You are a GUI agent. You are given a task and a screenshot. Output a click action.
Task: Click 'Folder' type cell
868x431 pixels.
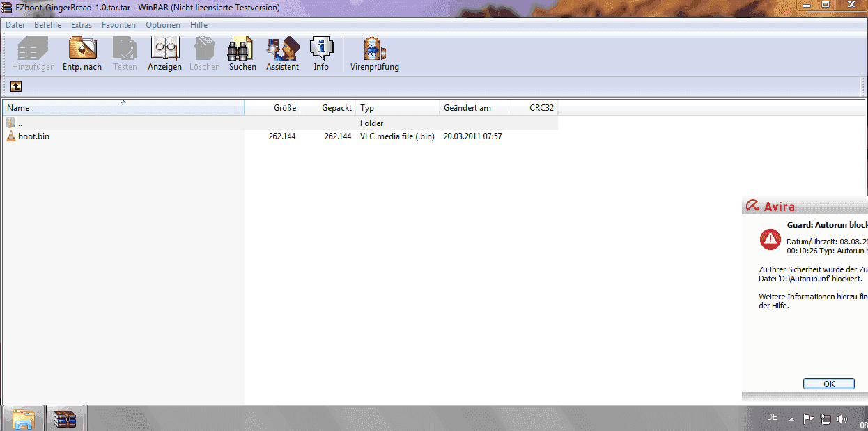(371, 123)
